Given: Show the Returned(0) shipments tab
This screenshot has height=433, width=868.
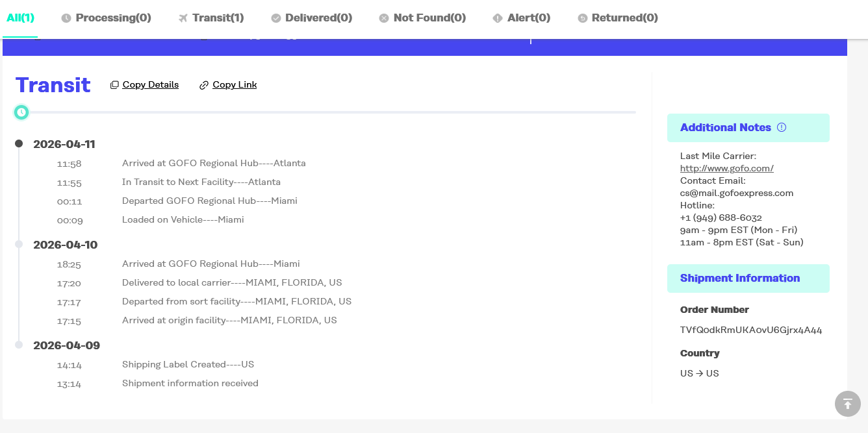Looking at the screenshot, I should tap(618, 18).
